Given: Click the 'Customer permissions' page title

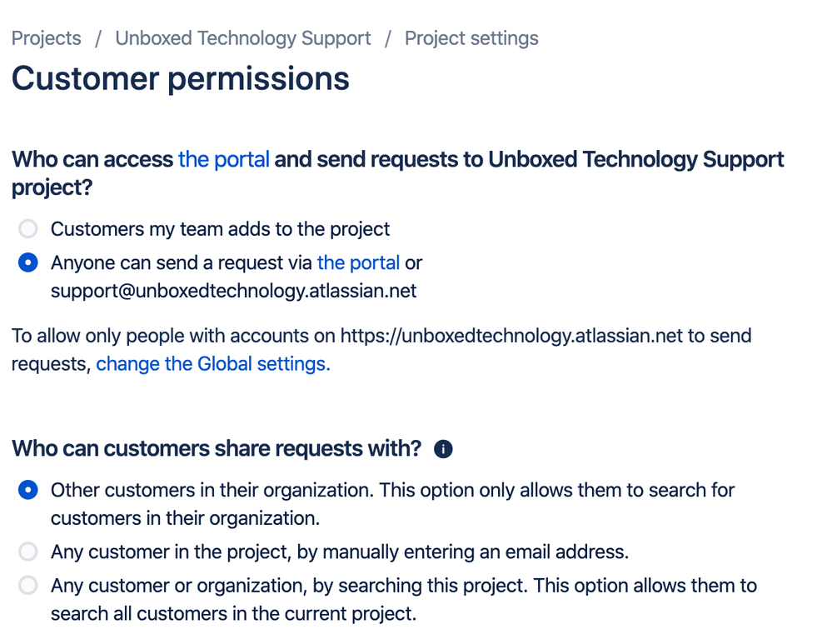Looking at the screenshot, I should (x=181, y=78).
